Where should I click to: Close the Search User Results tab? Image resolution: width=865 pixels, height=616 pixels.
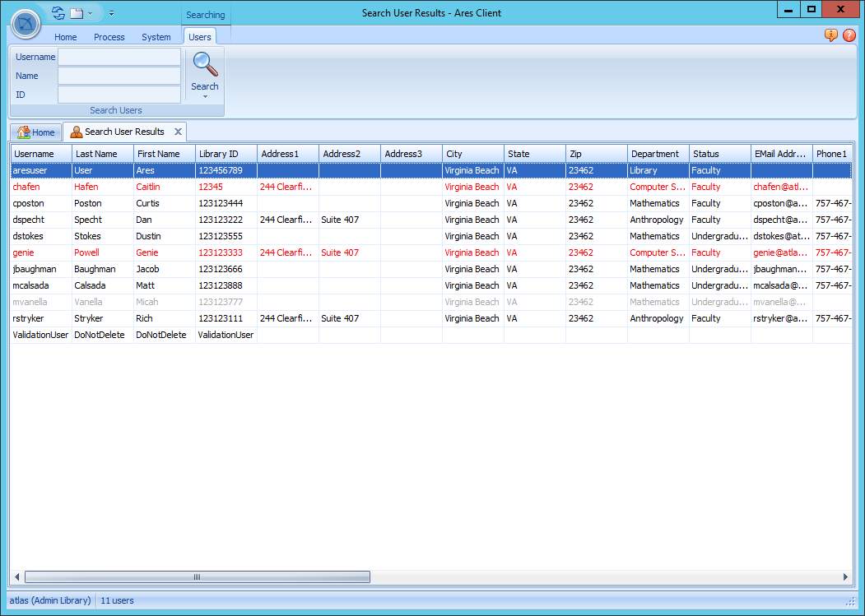(x=177, y=132)
